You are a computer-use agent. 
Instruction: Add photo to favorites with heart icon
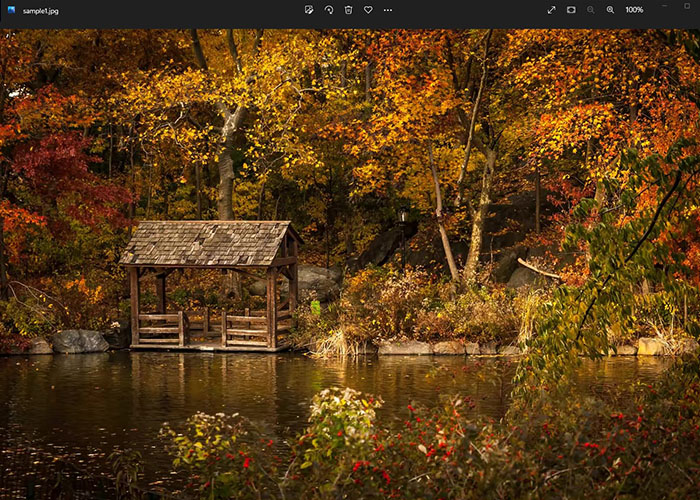[368, 10]
